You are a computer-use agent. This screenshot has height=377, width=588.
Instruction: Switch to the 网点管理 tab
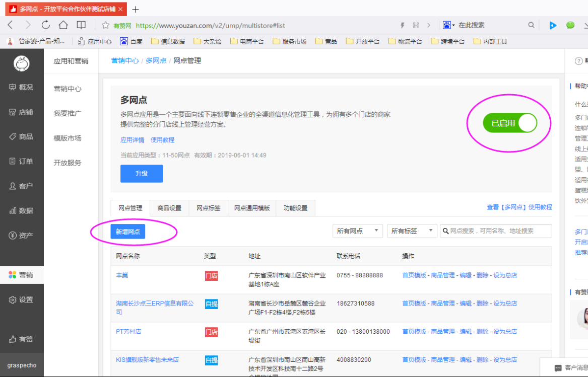point(130,208)
